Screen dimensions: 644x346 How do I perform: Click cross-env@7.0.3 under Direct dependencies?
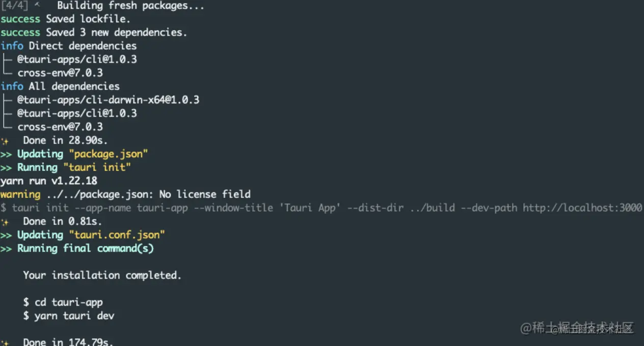pyautogui.click(x=60, y=73)
